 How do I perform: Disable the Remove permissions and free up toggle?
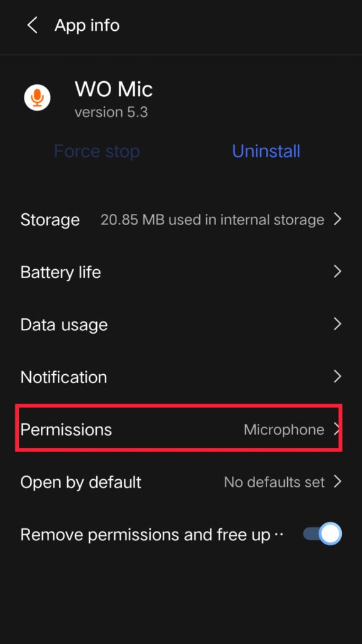321,534
